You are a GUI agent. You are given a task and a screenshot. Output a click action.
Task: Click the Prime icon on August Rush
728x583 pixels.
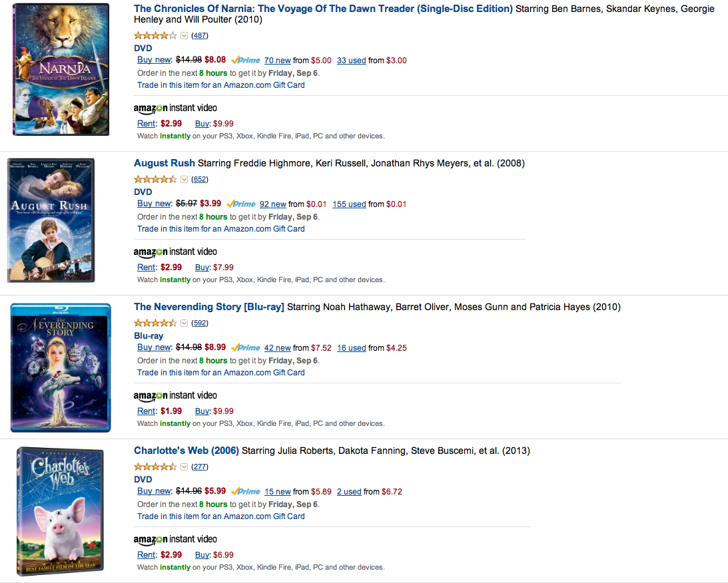[x=241, y=204]
